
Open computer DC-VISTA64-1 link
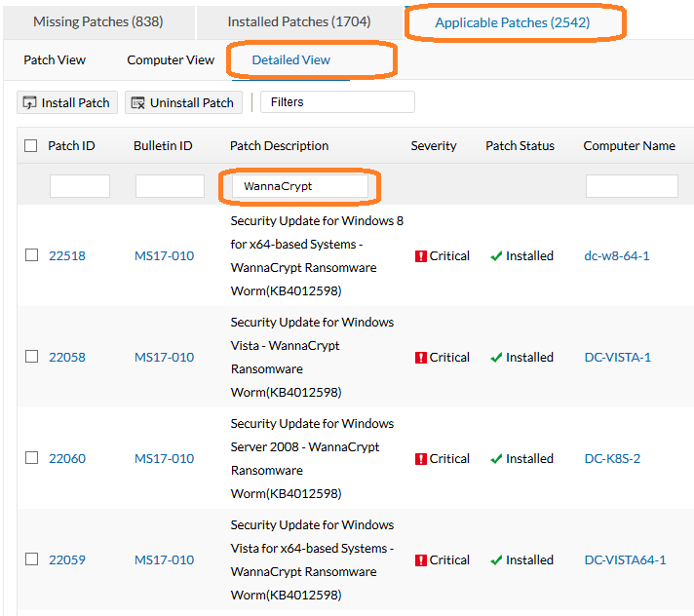tap(625, 559)
